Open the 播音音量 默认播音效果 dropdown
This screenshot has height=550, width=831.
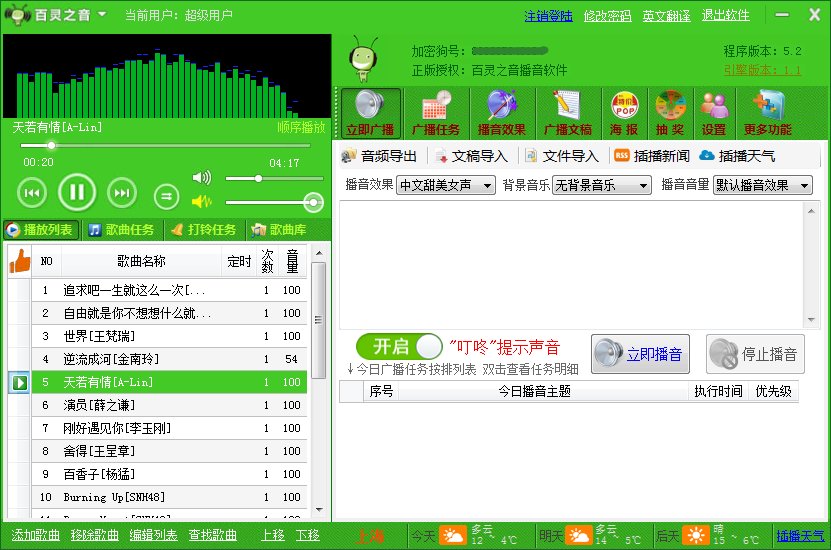tap(763, 185)
